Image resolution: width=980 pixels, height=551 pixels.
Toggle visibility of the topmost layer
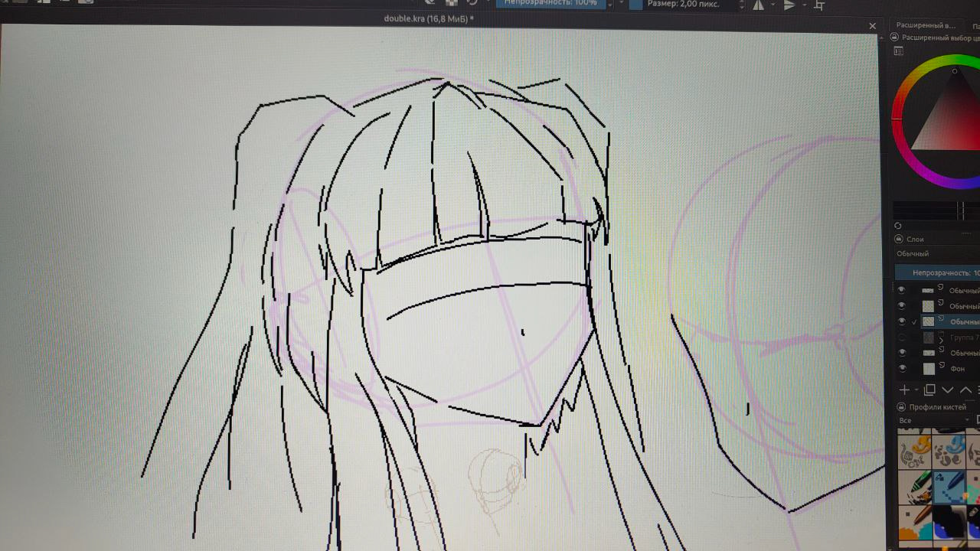click(902, 290)
